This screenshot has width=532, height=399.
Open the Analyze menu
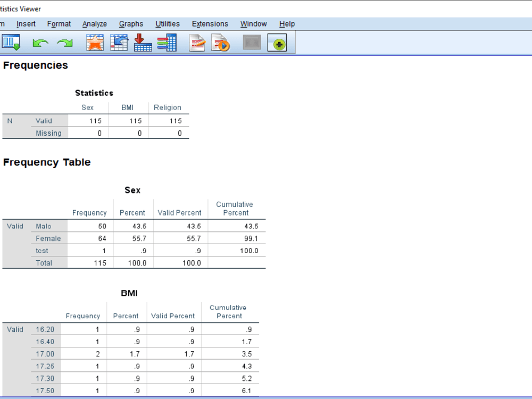click(x=94, y=23)
